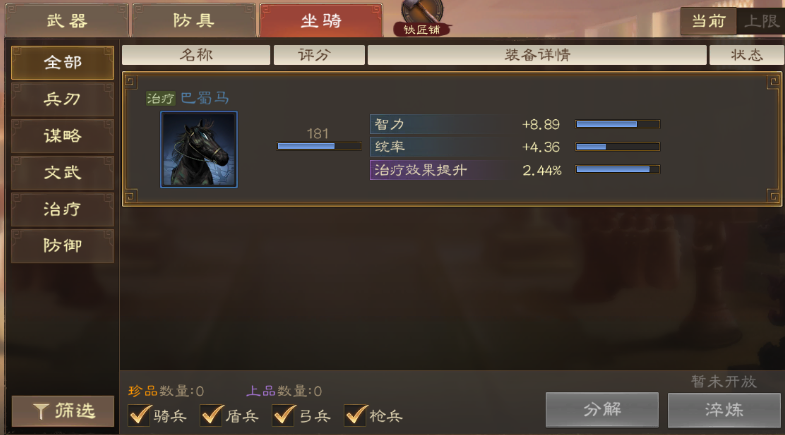This screenshot has width=785, height=435.
Task: Toggle the 盾兵 checkbox
Action: pyautogui.click(x=211, y=415)
